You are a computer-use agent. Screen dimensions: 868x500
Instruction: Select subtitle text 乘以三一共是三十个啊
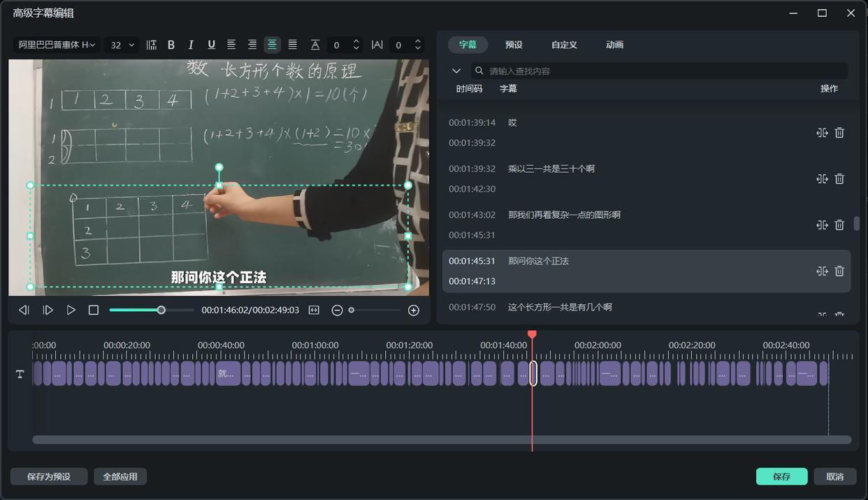point(551,169)
